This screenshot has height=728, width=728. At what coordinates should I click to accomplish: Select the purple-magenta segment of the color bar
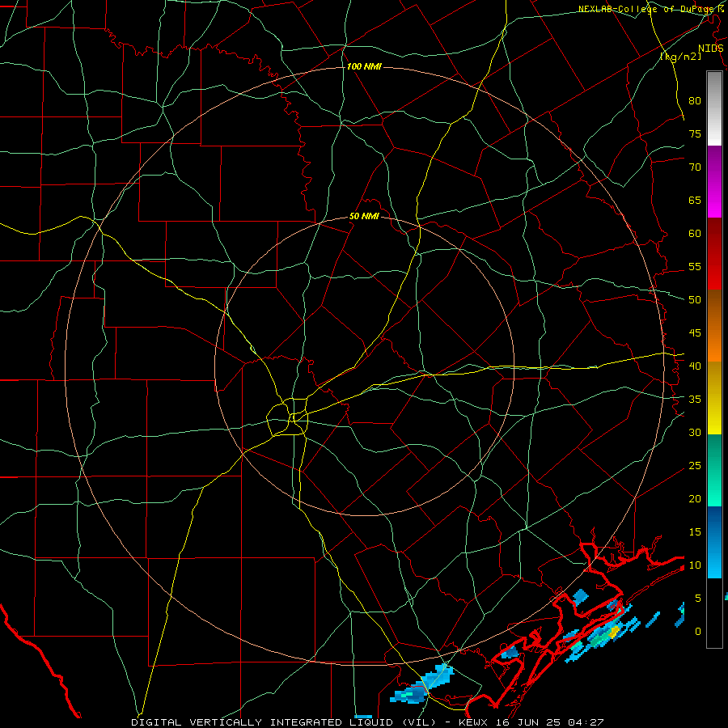point(714,181)
